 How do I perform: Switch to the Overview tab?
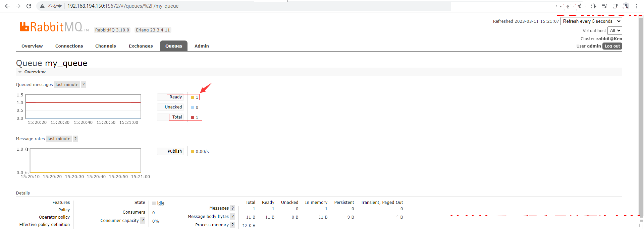(x=32, y=46)
